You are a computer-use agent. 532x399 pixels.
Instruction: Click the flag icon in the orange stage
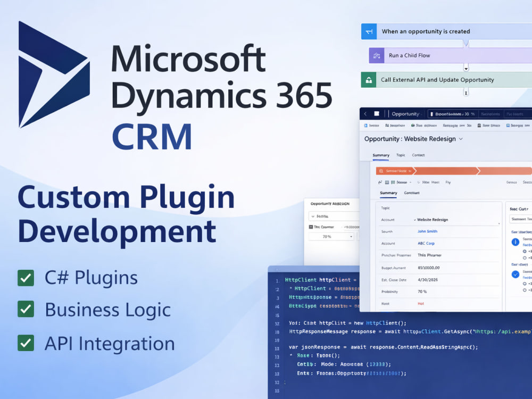click(381, 171)
